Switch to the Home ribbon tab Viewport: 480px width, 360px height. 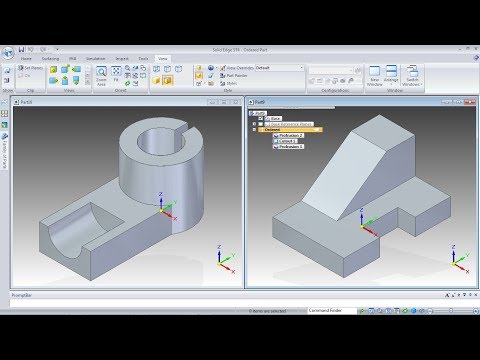click(26, 59)
